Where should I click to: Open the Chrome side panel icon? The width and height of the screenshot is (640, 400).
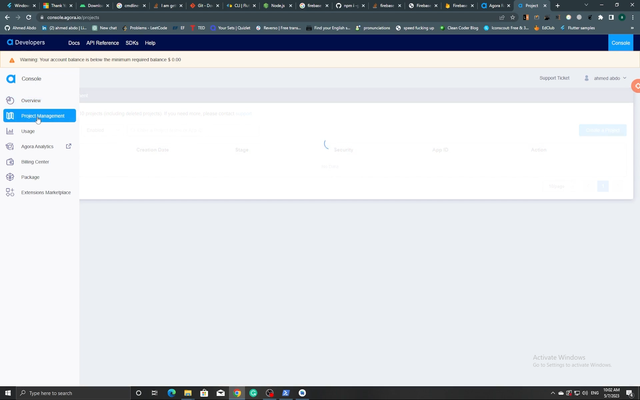point(611,18)
